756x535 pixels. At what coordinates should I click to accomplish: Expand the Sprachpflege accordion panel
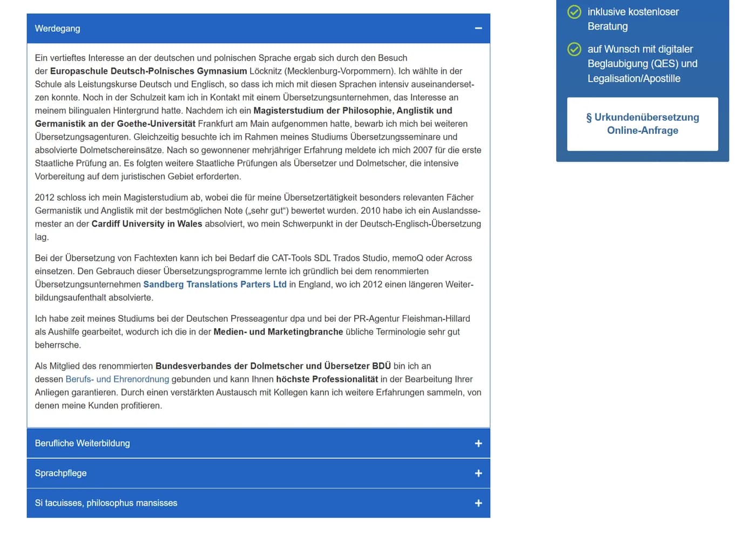(x=259, y=473)
